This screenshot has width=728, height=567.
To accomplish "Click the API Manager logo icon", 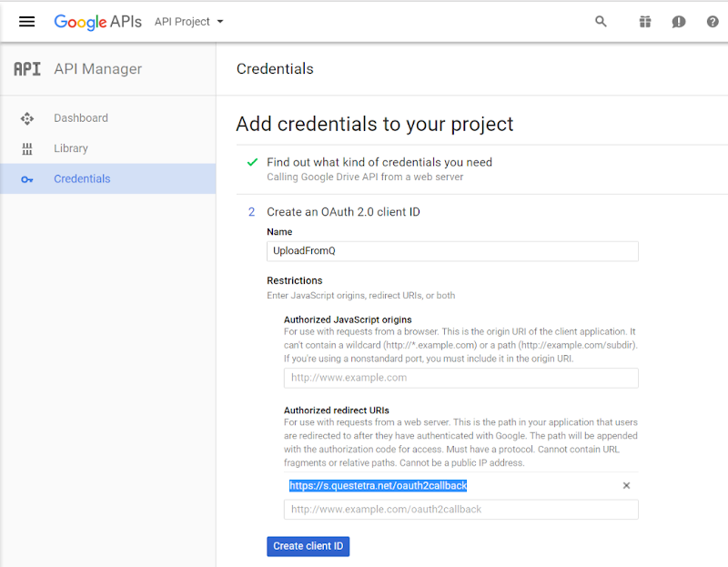I will 27,69.
